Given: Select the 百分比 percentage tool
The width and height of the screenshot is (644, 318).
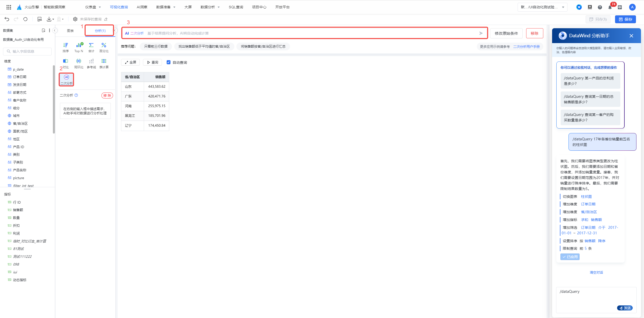Looking at the screenshot, I should pos(104,47).
